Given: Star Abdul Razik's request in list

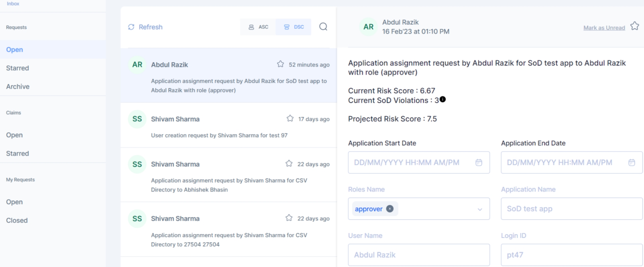Looking at the screenshot, I should [280, 64].
